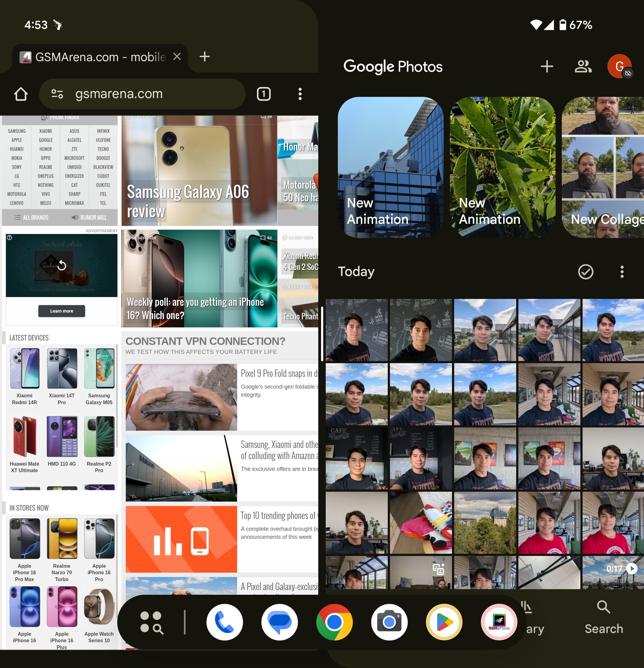Open the Search tab in Google Photos
This screenshot has width=644, height=668.
pos(604,617)
